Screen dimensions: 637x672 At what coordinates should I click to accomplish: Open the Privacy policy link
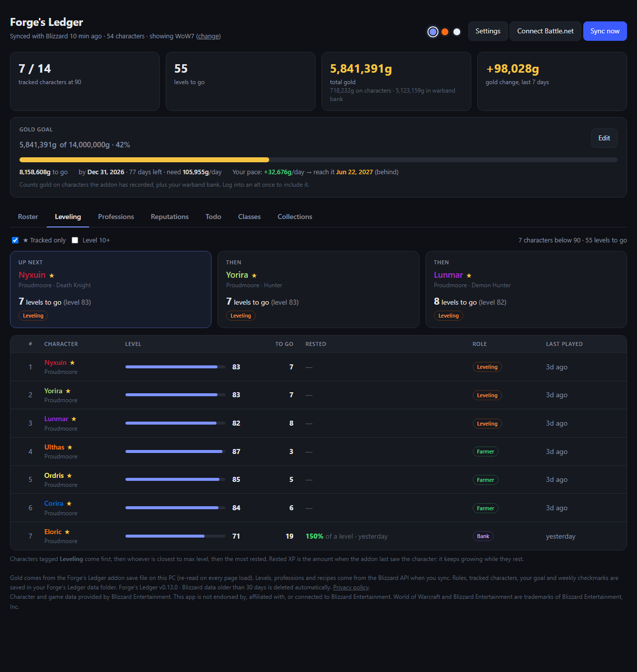351,587
